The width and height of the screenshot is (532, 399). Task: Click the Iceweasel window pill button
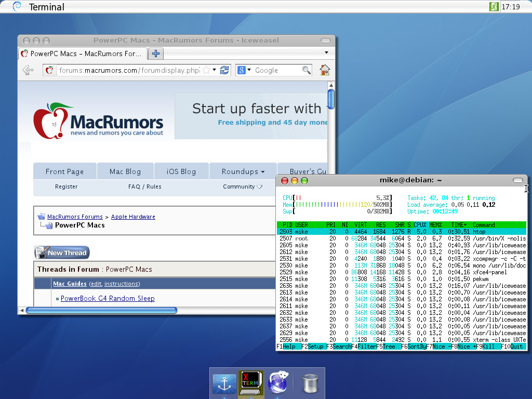pyautogui.click(x=325, y=41)
